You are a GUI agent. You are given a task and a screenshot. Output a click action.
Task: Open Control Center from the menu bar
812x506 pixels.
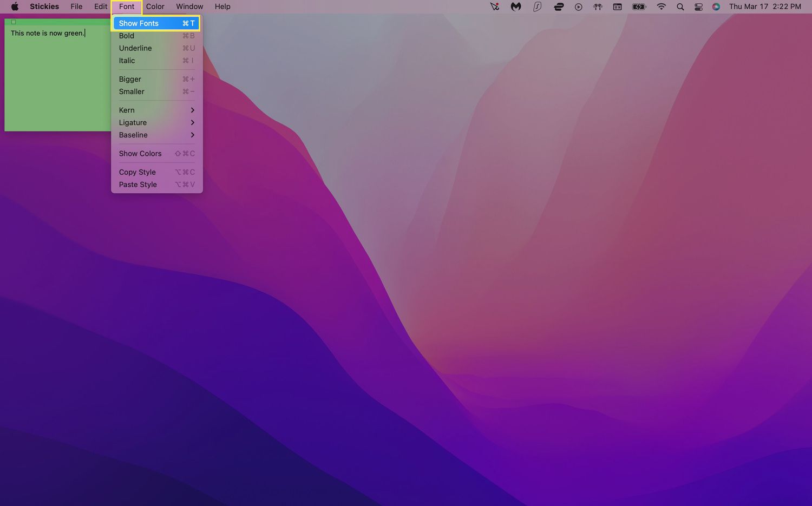(698, 6)
